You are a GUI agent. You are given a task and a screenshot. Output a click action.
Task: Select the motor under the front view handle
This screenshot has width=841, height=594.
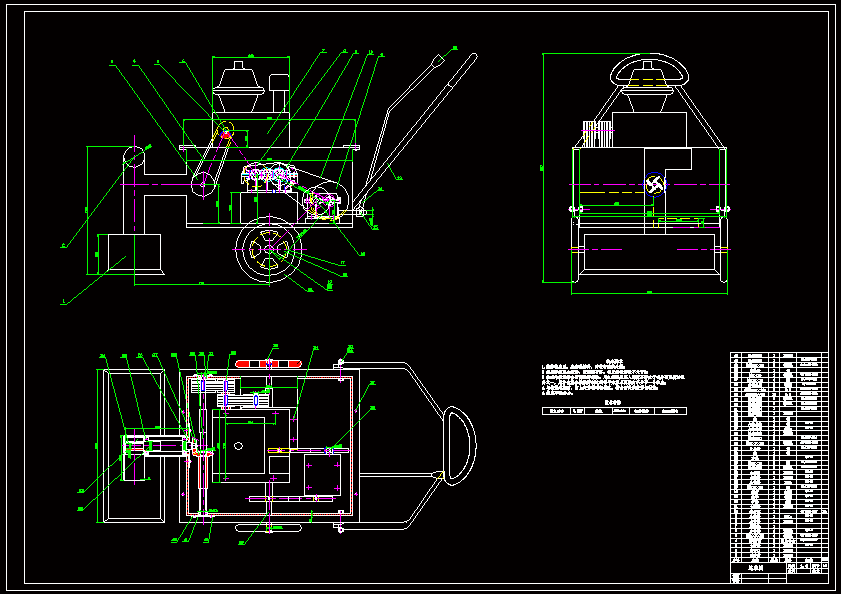(647, 85)
